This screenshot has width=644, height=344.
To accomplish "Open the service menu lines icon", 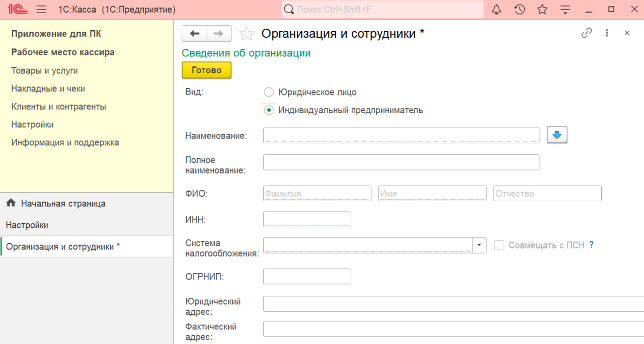I will [566, 10].
